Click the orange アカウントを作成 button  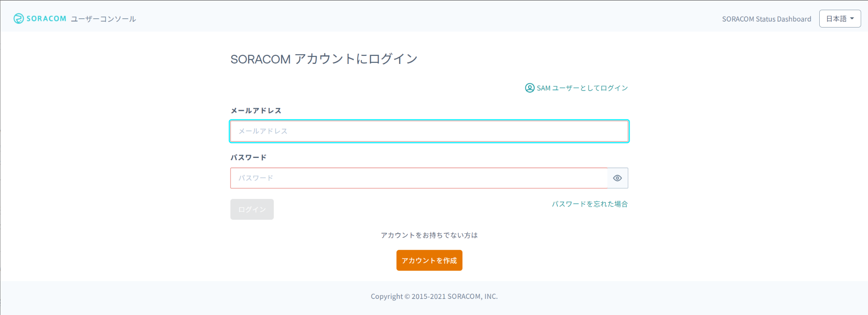(429, 260)
